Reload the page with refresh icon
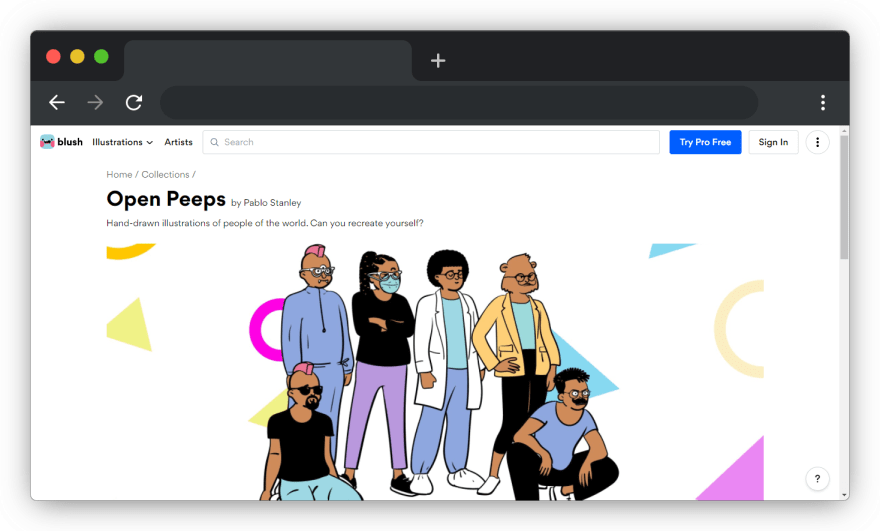This screenshot has width=880, height=531. click(134, 102)
